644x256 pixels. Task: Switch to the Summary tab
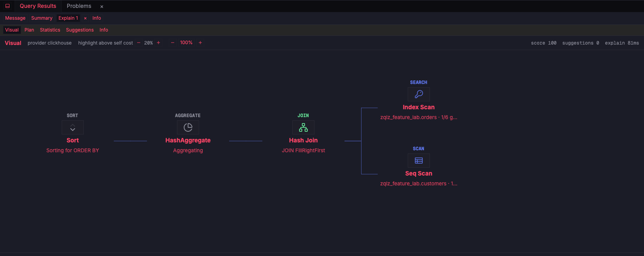(42, 18)
